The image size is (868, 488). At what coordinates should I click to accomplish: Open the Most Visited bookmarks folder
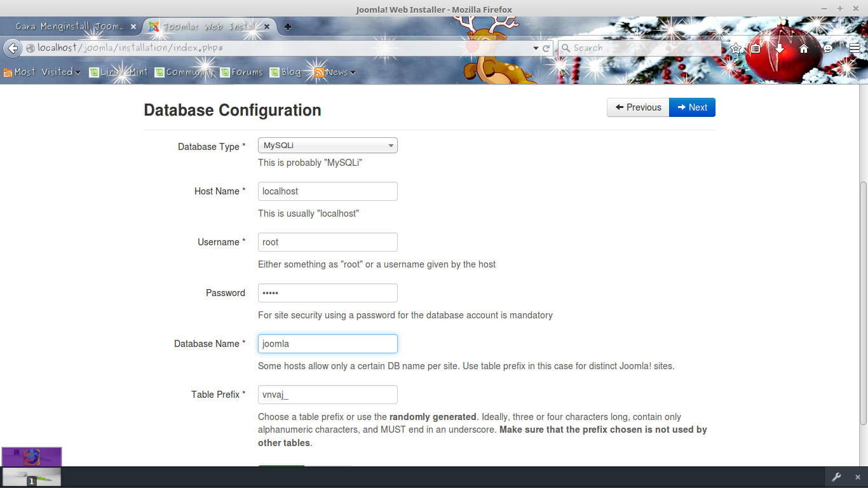[42, 72]
